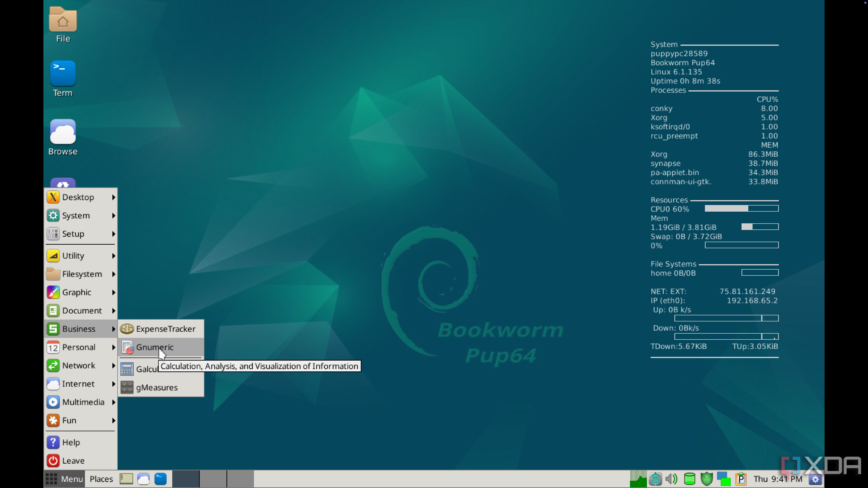Click the show-desktop icon in the taskbar
Image resolution: width=868 pixels, height=488 pixels.
point(126,479)
